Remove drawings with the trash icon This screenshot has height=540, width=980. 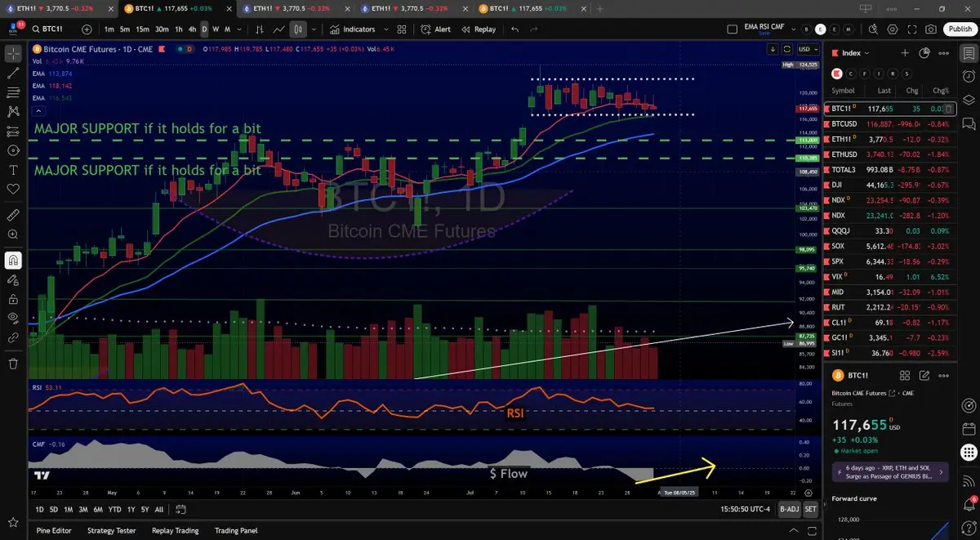13,364
